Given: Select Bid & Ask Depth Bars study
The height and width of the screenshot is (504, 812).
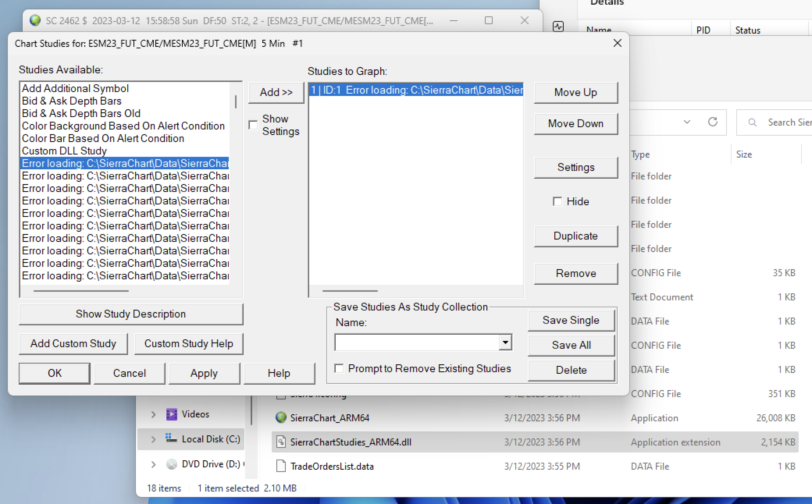Looking at the screenshot, I should coord(72,101).
